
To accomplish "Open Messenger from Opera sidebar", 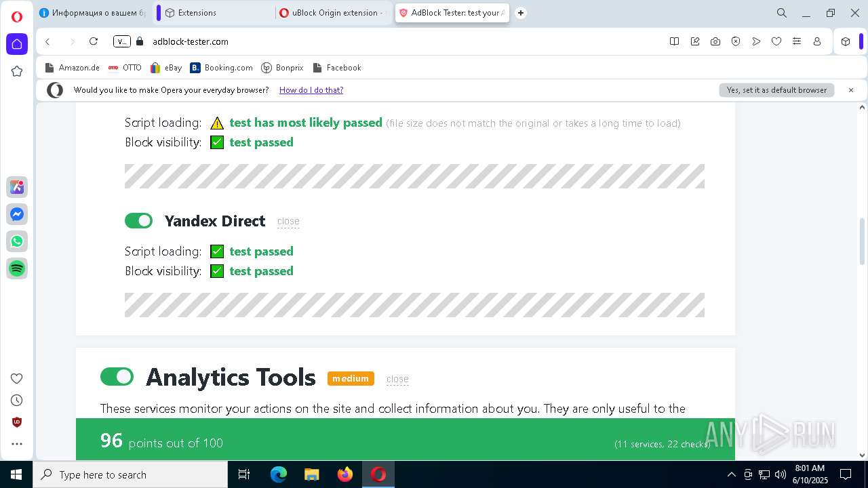I will (17, 214).
